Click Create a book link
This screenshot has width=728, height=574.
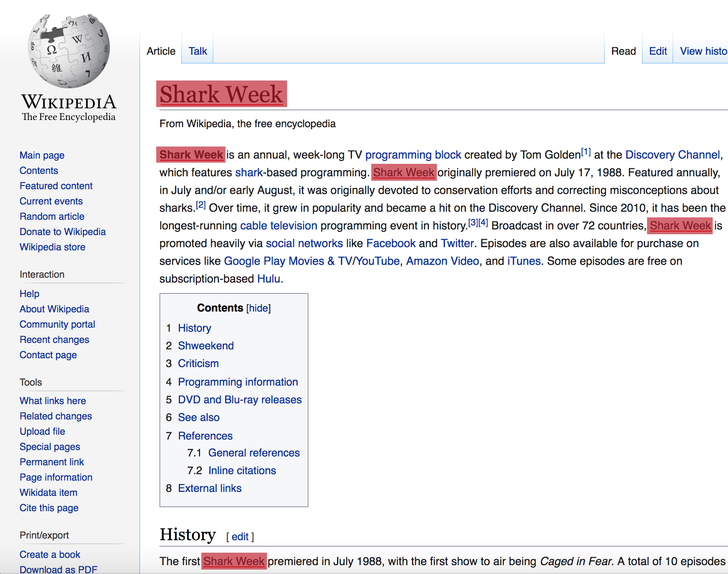click(50, 555)
